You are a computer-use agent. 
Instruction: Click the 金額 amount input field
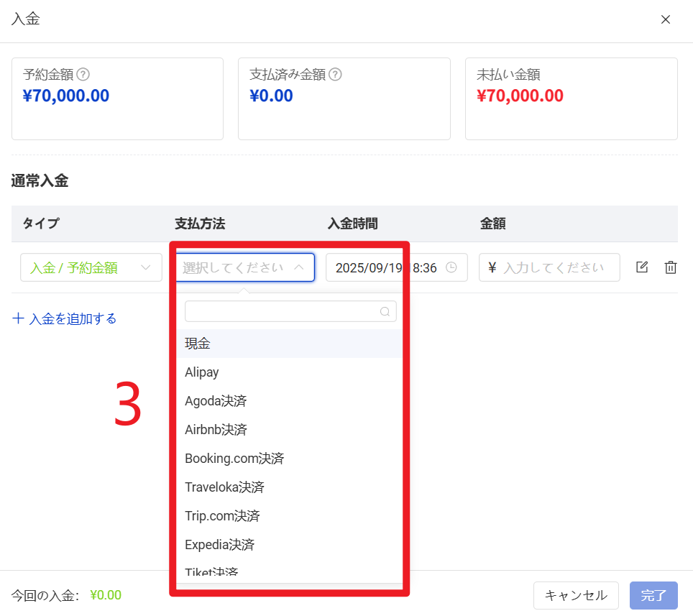pos(554,267)
